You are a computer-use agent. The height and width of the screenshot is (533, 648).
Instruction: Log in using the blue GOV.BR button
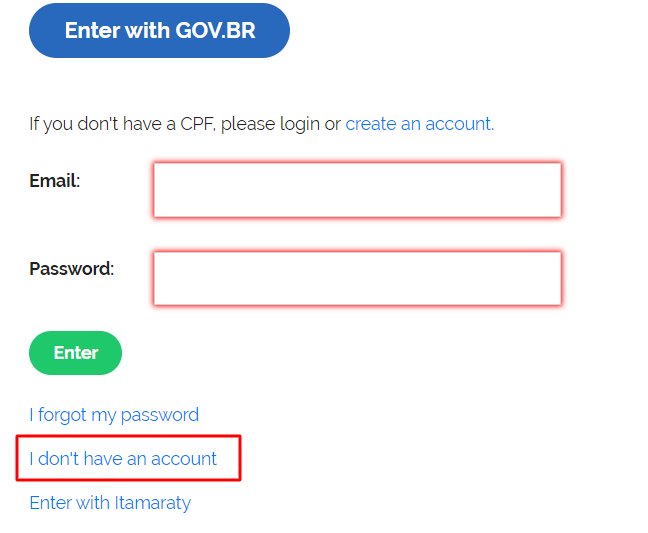pos(160,31)
